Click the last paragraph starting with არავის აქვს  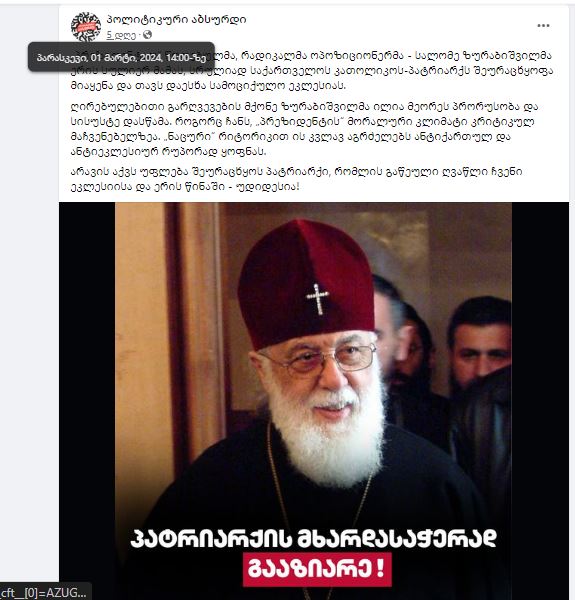[x=296, y=179]
